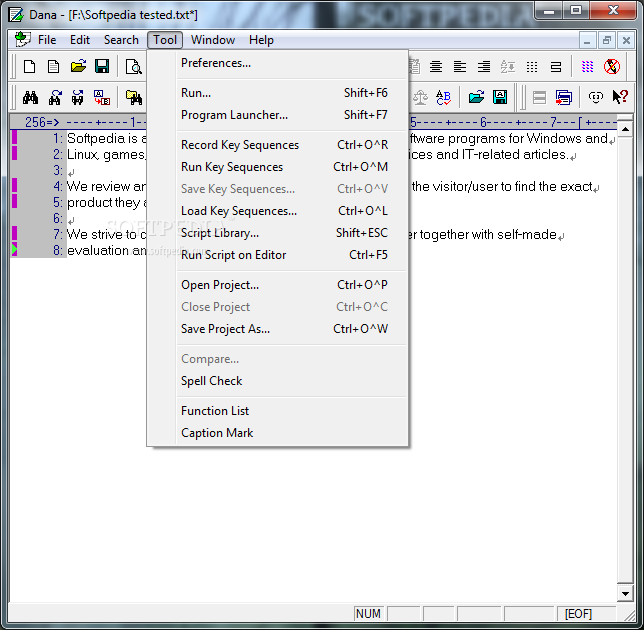Click the grayed A-Z sort icon
Image resolution: width=644 pixels, height=630 pixels.
coord(508,67)
